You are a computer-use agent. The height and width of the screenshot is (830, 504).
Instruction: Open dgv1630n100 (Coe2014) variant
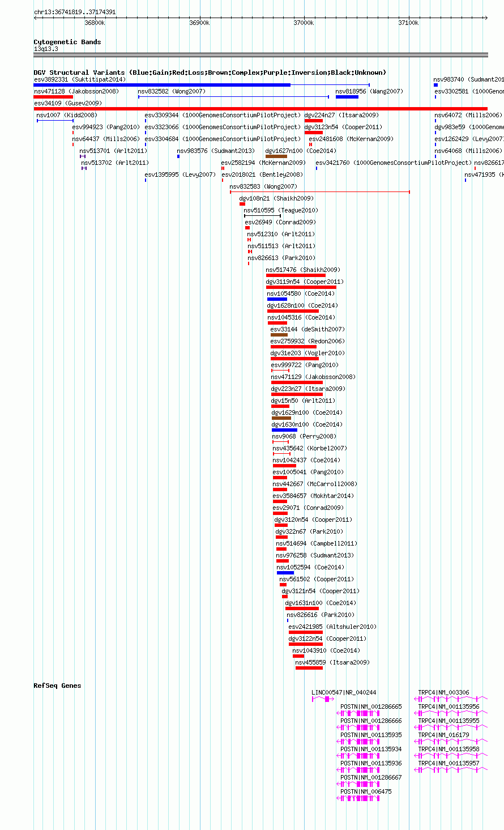pyautogui.click(x=307, y=425)
